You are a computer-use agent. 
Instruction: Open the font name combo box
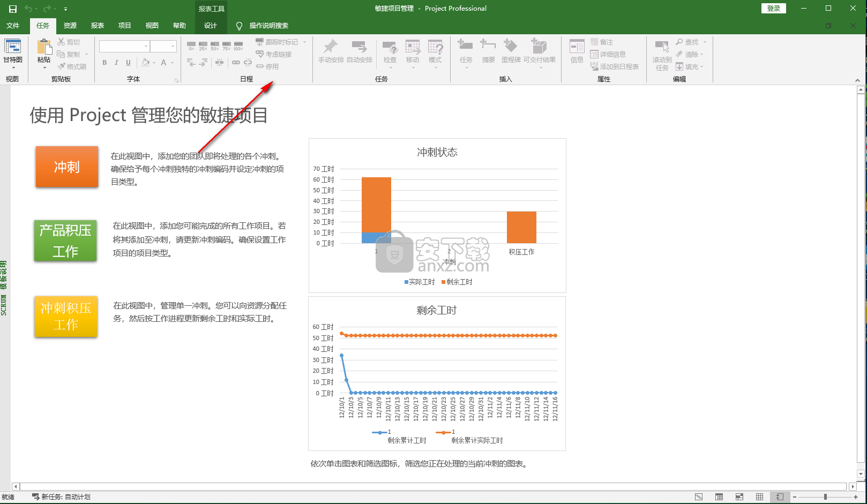pos(124,47)
